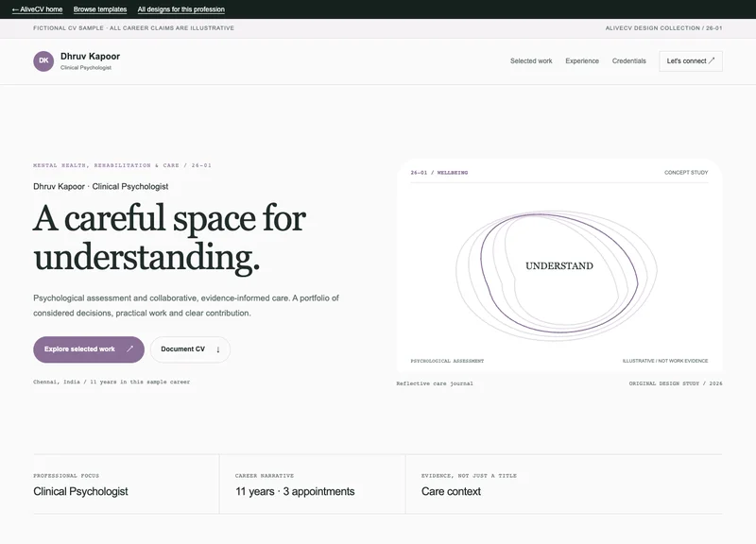756x544 pixels.
Task: Click 'EVIDENCE, NOT JUST A TITLE' label
Action: [x=469, y=476]
